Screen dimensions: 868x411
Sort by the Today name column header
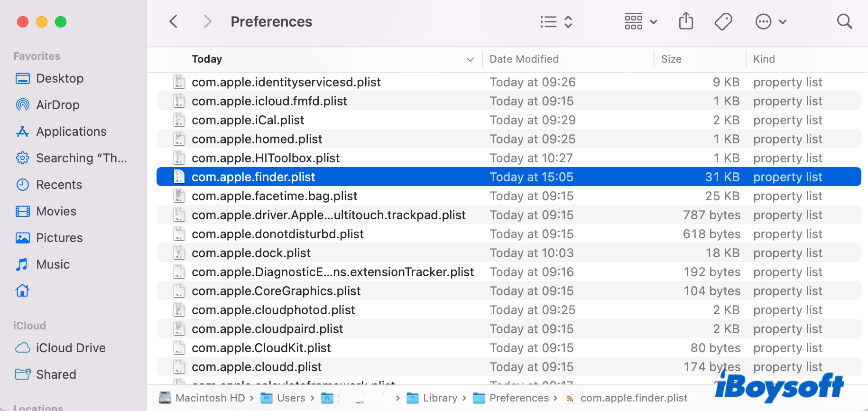click(207, 59)
